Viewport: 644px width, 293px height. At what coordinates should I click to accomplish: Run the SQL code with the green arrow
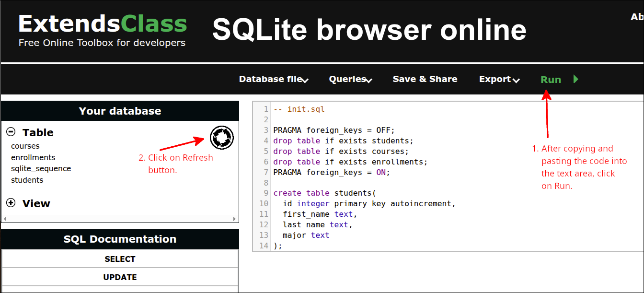pyautogui.click(x=575, y=79)
